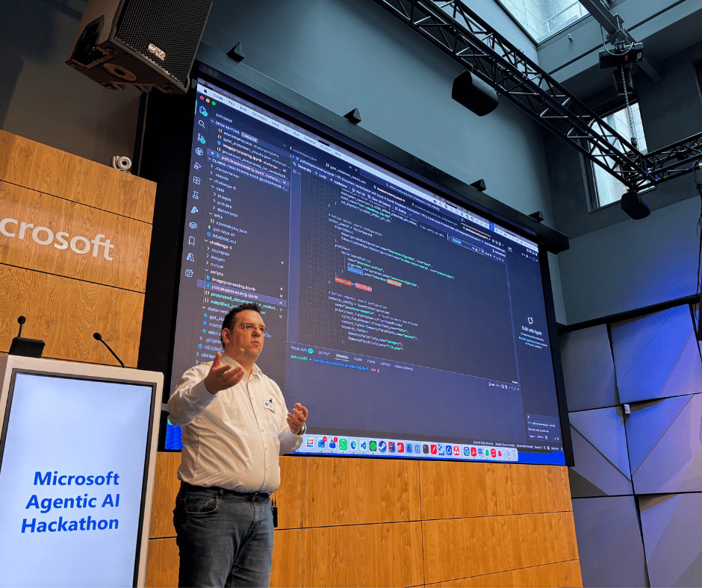Open the Run and Debug view icon

197,166
